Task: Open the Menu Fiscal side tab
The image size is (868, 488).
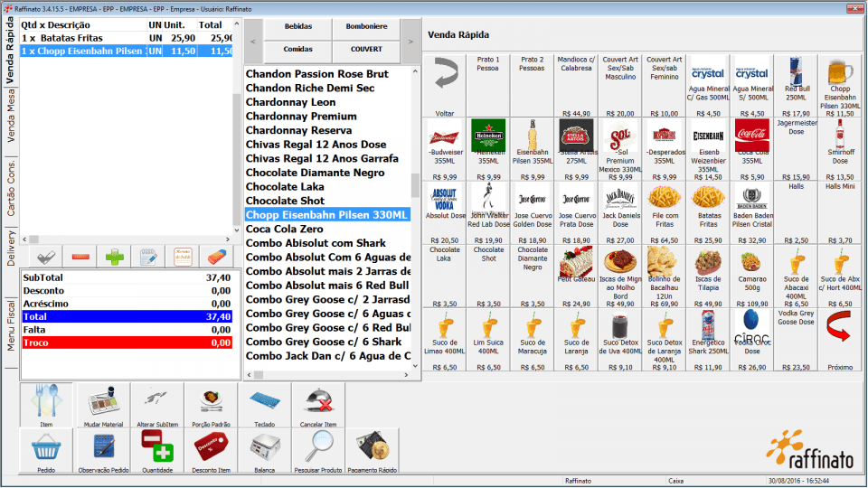Action: (11, 325)
